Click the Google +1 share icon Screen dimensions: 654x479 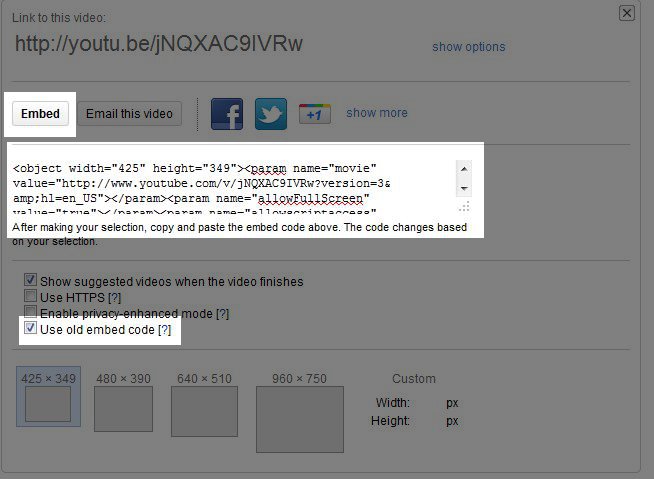314,114
